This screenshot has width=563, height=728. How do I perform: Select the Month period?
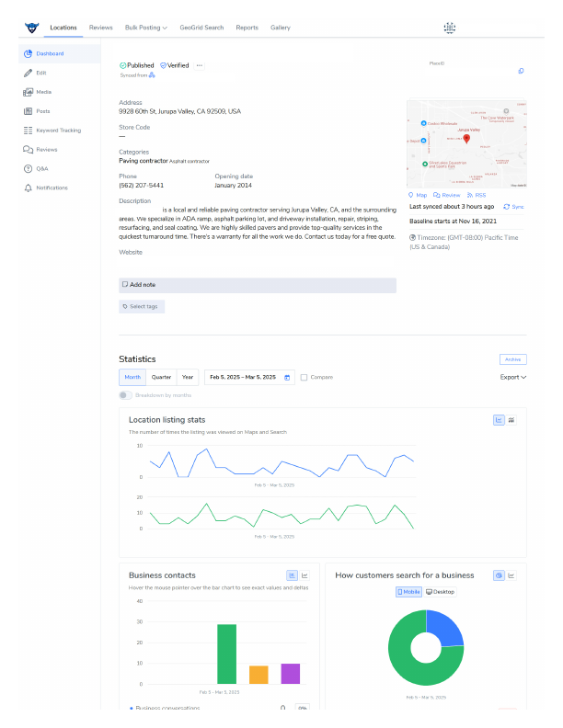tap(132, 377)
